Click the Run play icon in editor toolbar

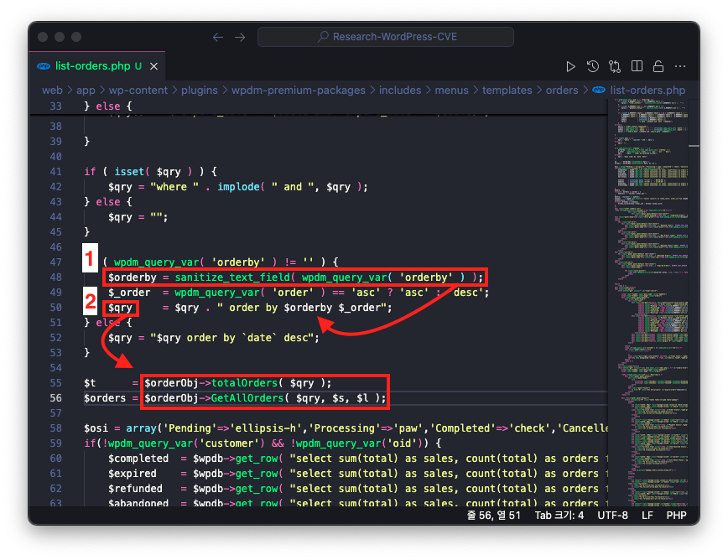click(570, 67)
